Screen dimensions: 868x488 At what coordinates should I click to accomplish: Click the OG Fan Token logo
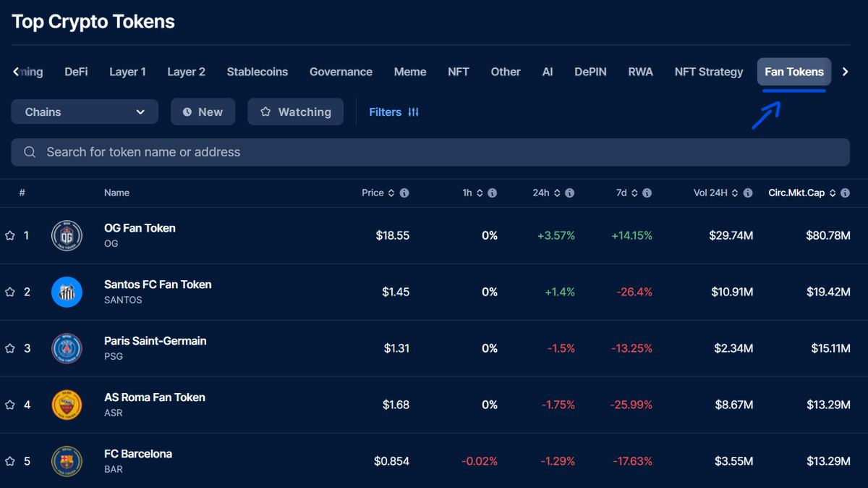click(67, 235)
